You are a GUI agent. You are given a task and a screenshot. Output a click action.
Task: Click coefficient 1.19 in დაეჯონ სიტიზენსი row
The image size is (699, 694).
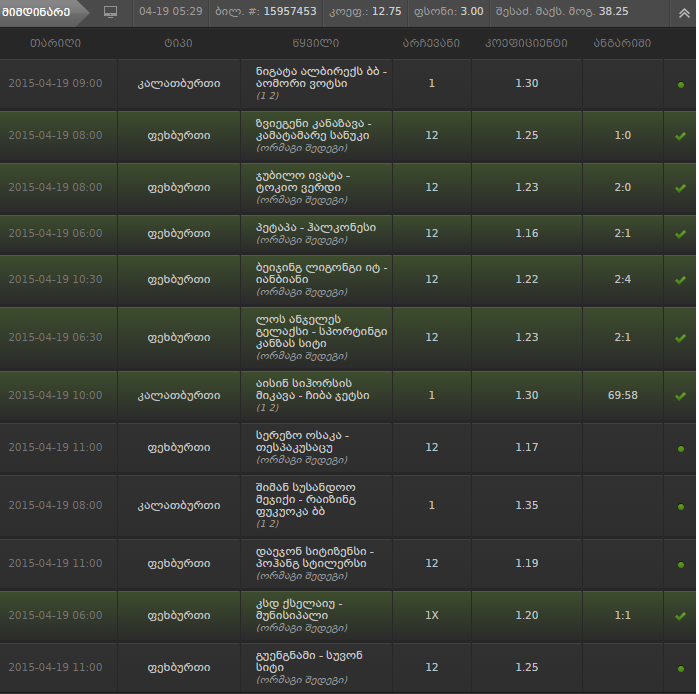(526, 563)
